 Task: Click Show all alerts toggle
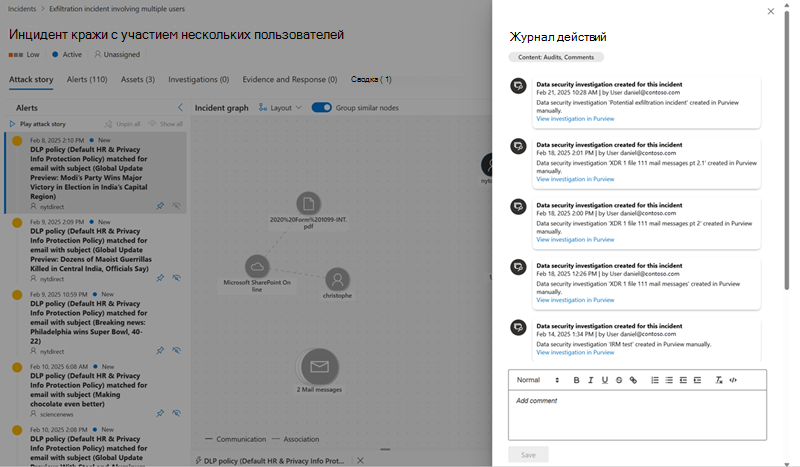click(x=165, y=124)
